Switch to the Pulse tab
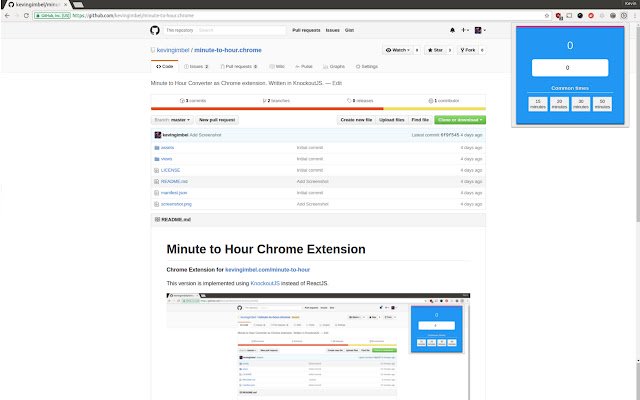Viewport: 640px width, 400px height. click(x=304, y=67)
